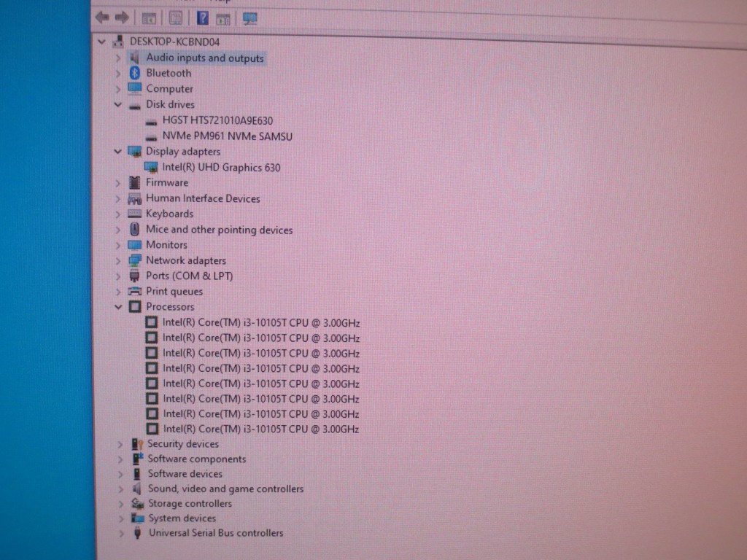Select the Print queues label

pyautogui.click(x=174, y=291)
